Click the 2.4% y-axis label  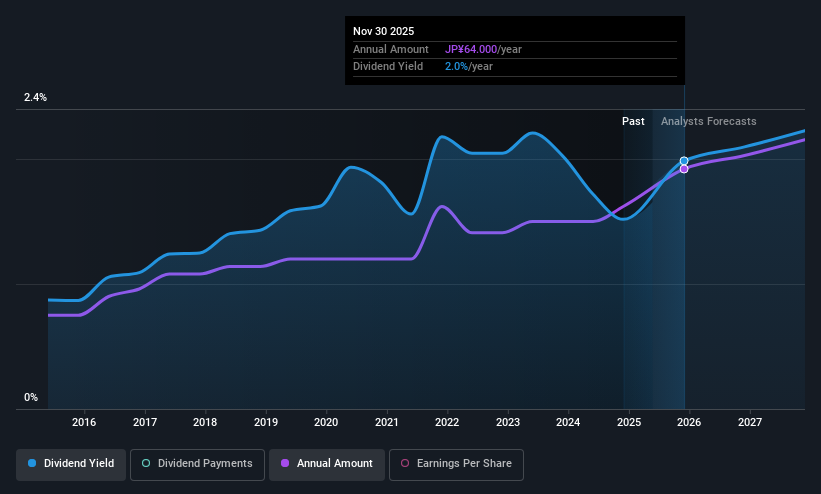pyautogui.click(x=35, y=97)
